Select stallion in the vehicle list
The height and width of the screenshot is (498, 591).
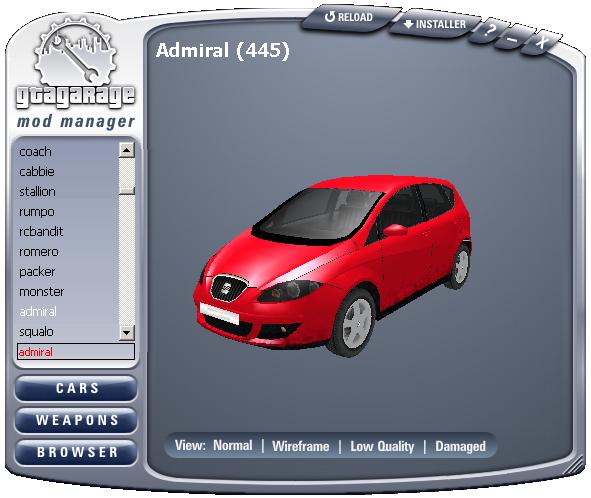(x=37, y=192)
